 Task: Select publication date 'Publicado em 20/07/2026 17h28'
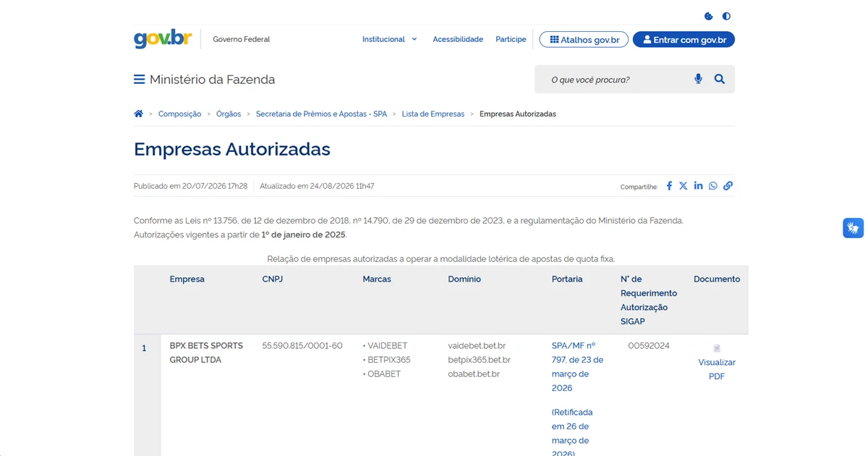click(x=191, y=186)
